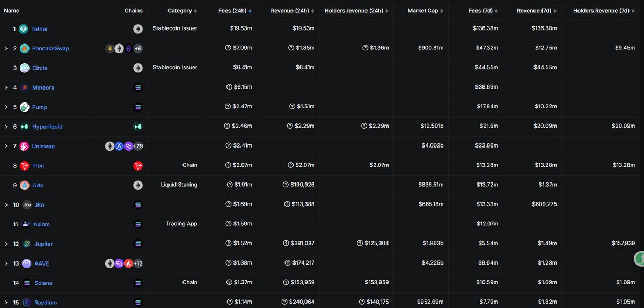The image size is (644, 308).
Task: Click the Ethereum chain icon in Lido row
Action: (x=138, y=185)
